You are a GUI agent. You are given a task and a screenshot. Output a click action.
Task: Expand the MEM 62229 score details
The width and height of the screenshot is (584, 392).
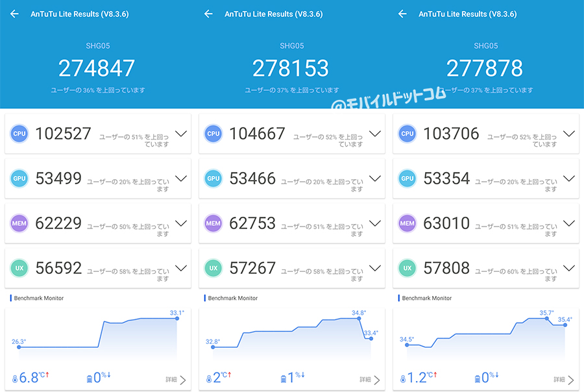[181, 223]
